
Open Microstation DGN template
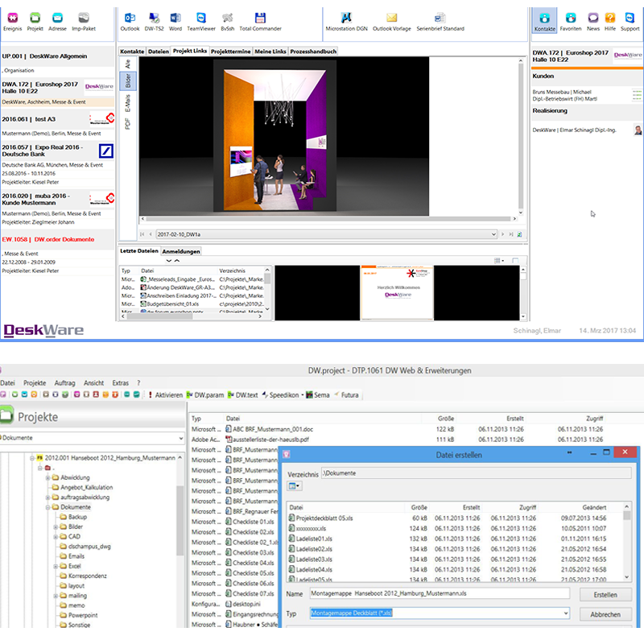pos(346,22)
